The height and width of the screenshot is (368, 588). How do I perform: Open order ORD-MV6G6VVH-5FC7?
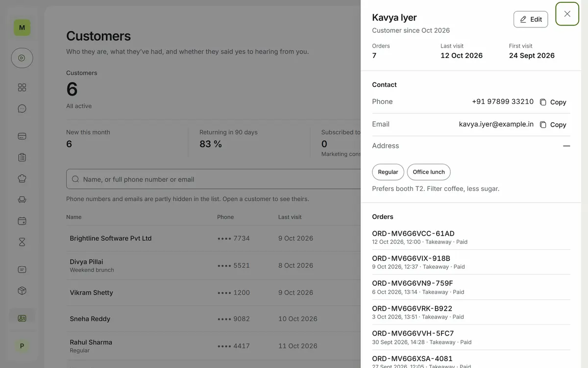(471, 337)
